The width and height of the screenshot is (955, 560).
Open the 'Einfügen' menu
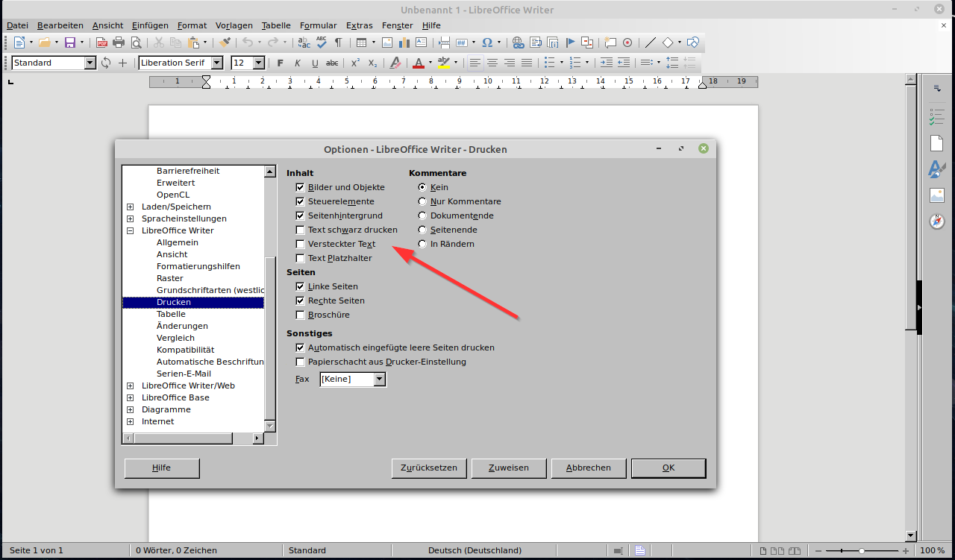point(150,25)
